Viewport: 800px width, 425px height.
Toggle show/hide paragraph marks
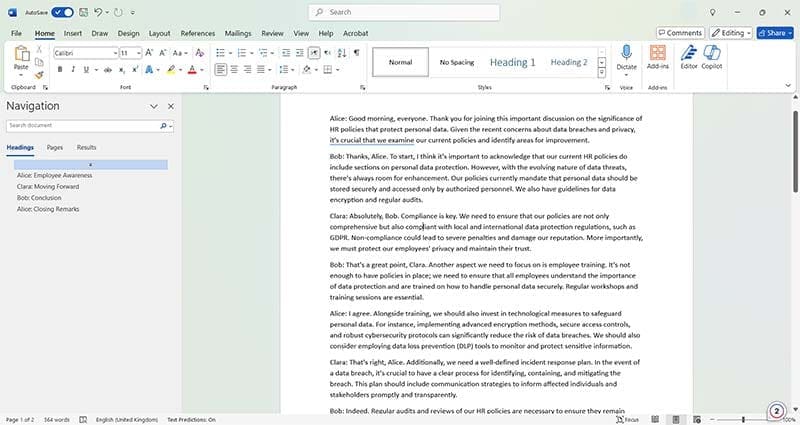pyautogui.click(x=356, y=53)
